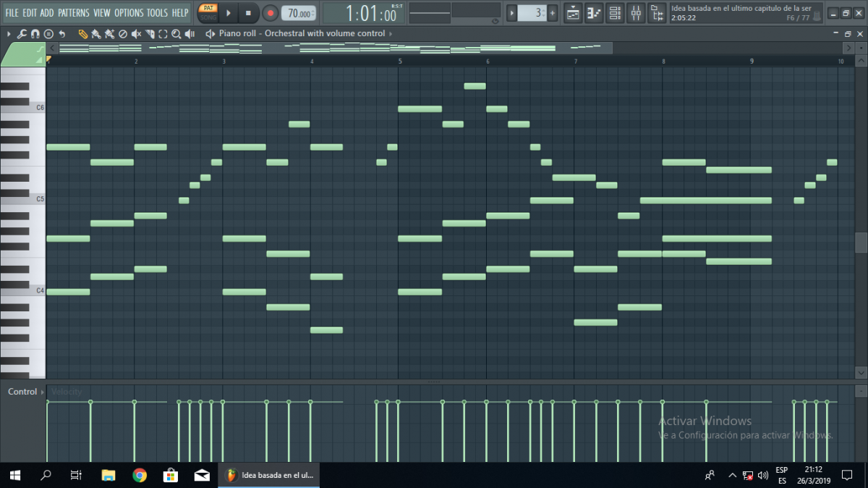868x488 pixels.
Task: Open Microsoft Store from the taskbar
Action: coord(171,475)
